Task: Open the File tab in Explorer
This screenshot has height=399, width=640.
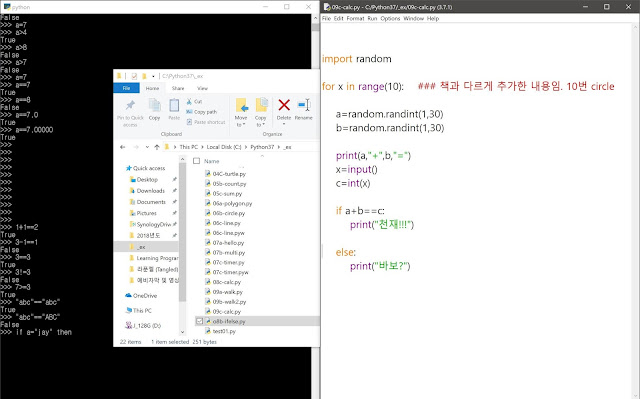Action: click(127, 88)
